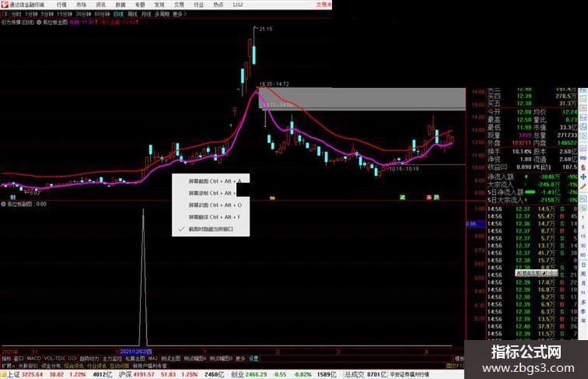Select the pencil drawing tool icon
588x379 pixels.
[583, 186]
